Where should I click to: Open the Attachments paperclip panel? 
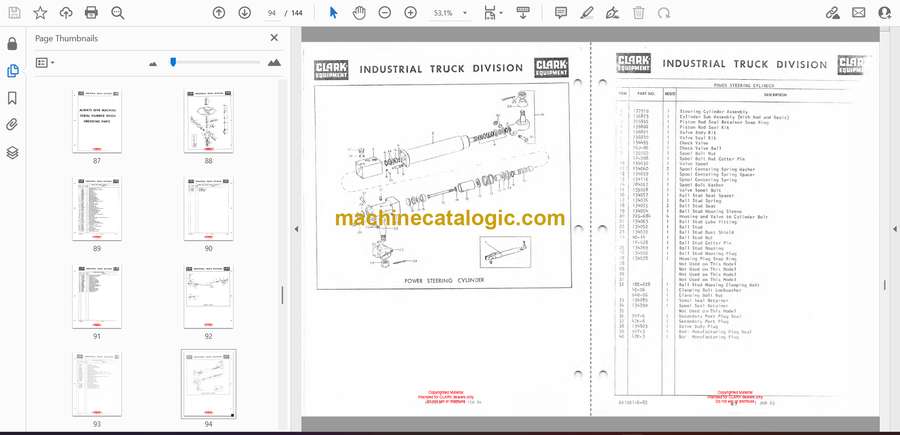click(13, 125)
